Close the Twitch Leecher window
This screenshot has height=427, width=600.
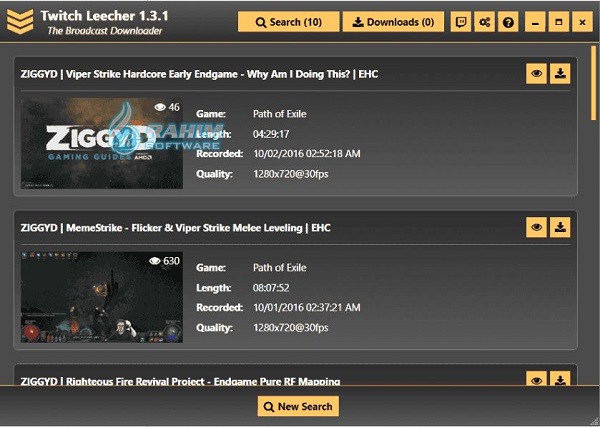point(582,22)
